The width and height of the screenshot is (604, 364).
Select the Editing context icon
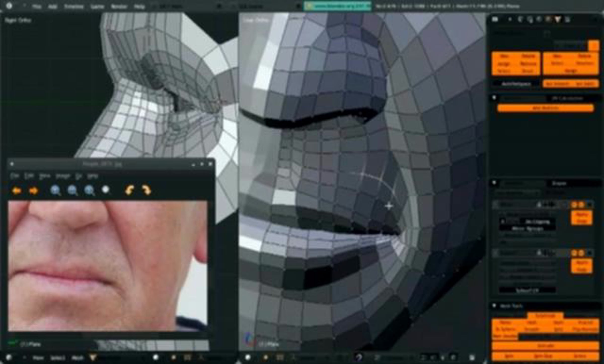click(558, 19)
